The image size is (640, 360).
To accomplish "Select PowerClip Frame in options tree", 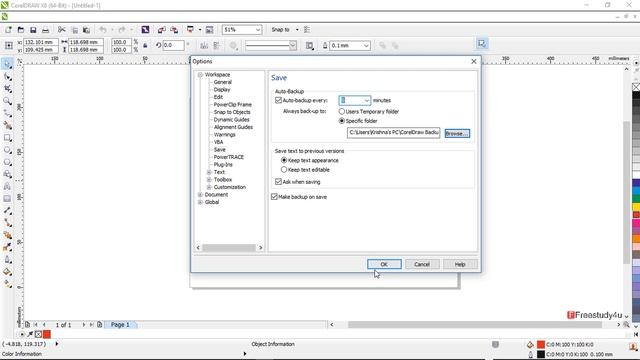I will [233, 104].
